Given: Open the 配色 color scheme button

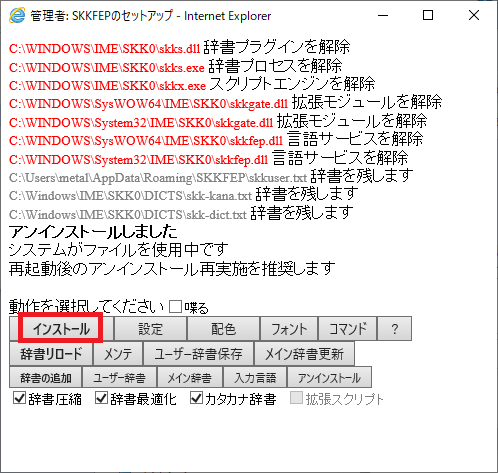Looking at the screenshot, I should tap(224, 329).
